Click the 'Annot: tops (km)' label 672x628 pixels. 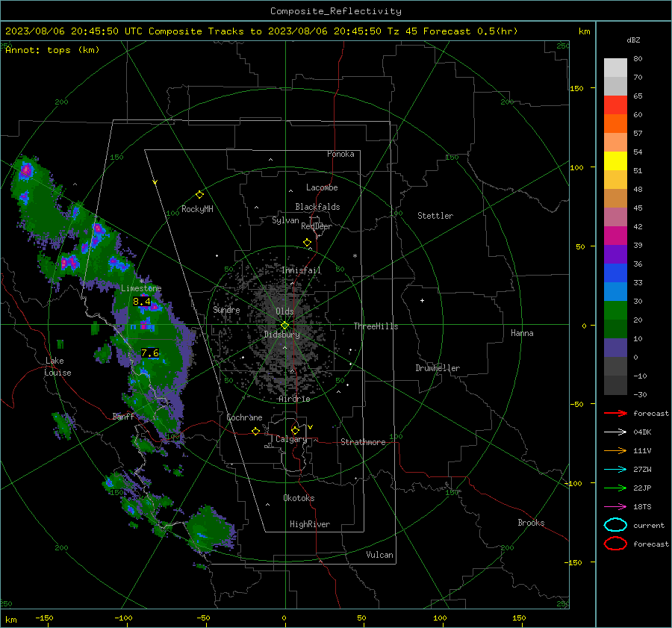[x=52, y=50]
